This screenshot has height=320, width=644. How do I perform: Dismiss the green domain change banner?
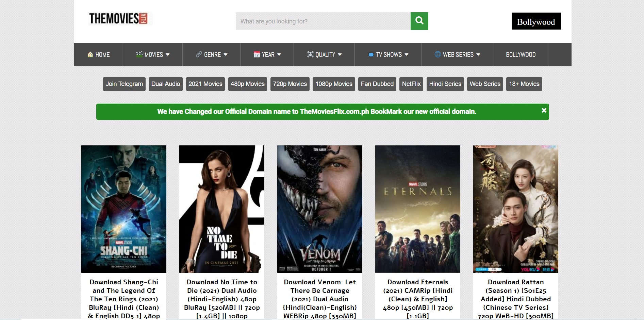tap(544, 110)
